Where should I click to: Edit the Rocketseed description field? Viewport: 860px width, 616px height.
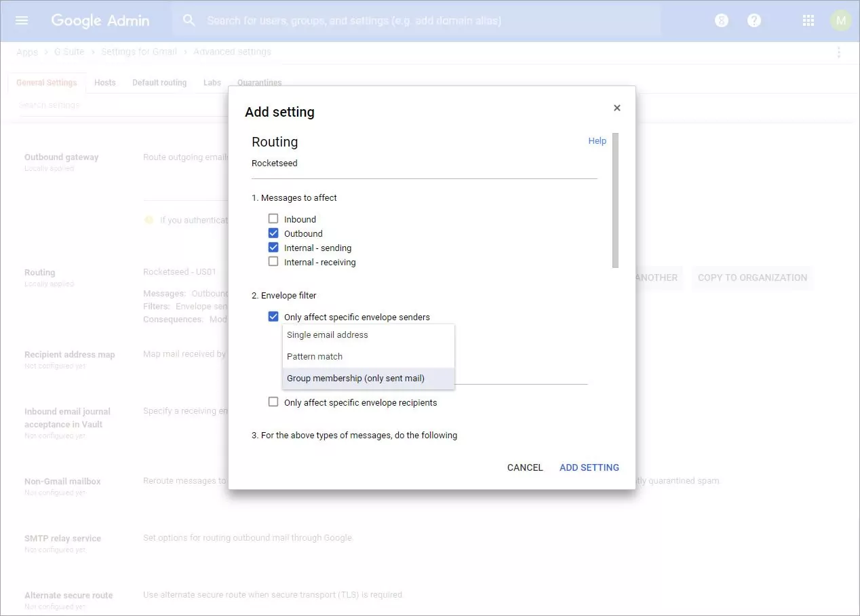point(424,163)
